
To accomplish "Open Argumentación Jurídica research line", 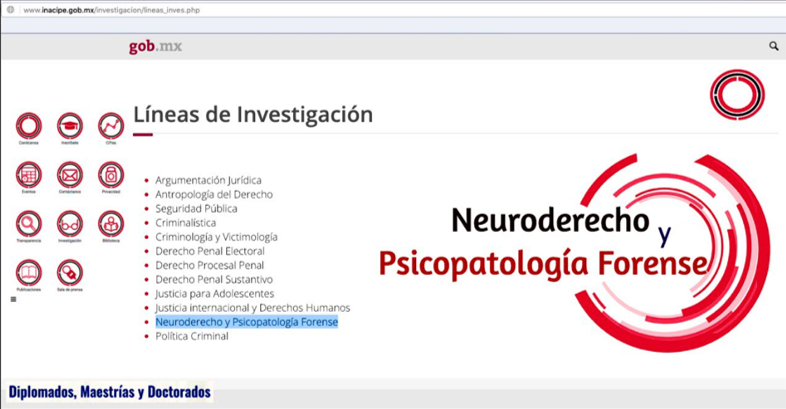I will [x=208, y=180].
